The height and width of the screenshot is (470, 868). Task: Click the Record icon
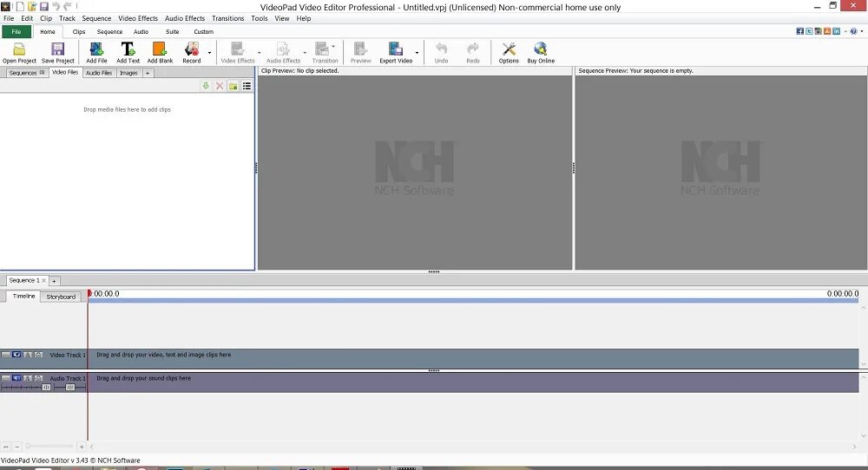coord(192,49)
